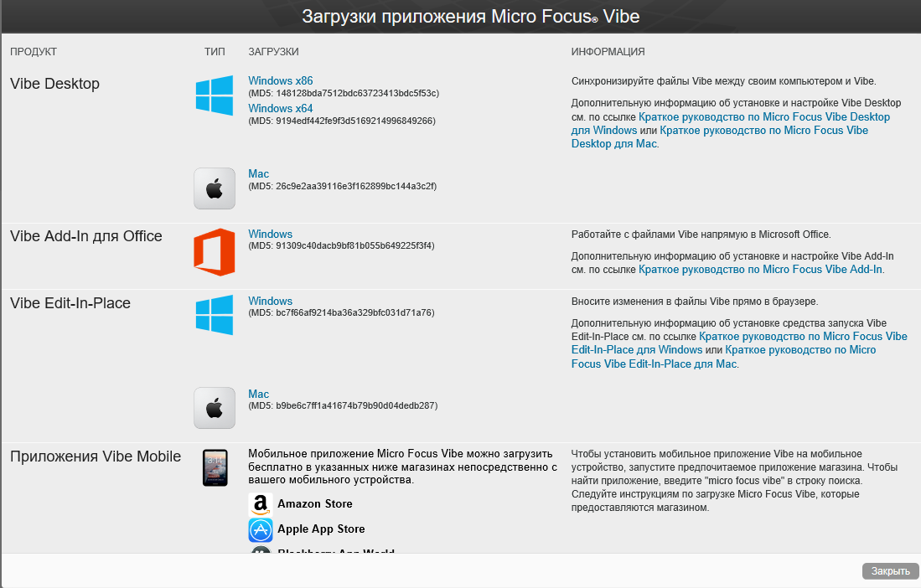Click the MD5 hash under Windows x86
The image size is (921, 588).
344,93
